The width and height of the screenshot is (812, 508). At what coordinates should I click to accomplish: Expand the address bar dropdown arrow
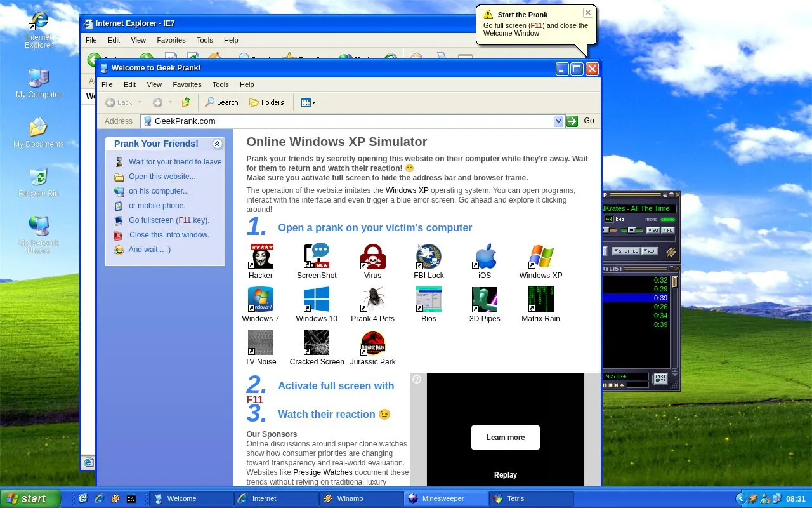pyautogui.click(x=558, y=121)
